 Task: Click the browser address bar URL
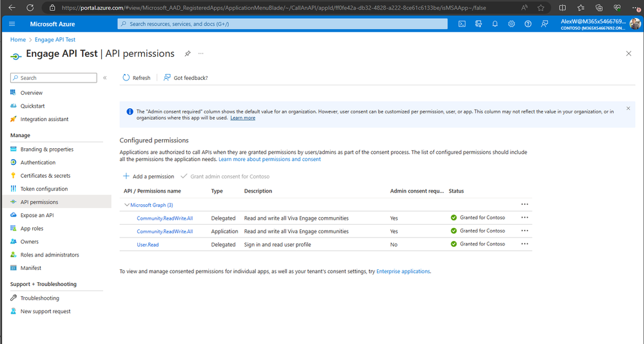click(x=273, y=7)
